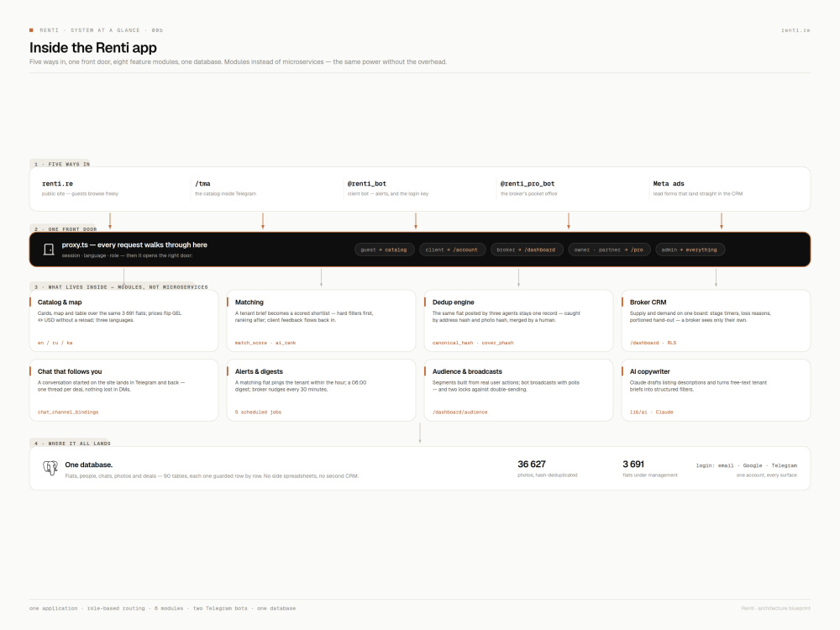
Task: Open the AI copywriter card title
Action: 650,371
